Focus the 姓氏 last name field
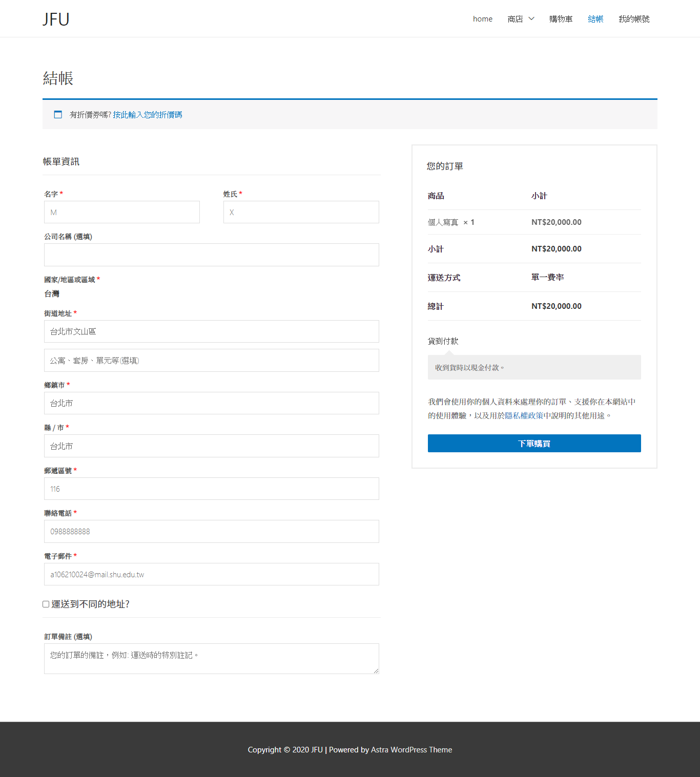 point(301,212)
